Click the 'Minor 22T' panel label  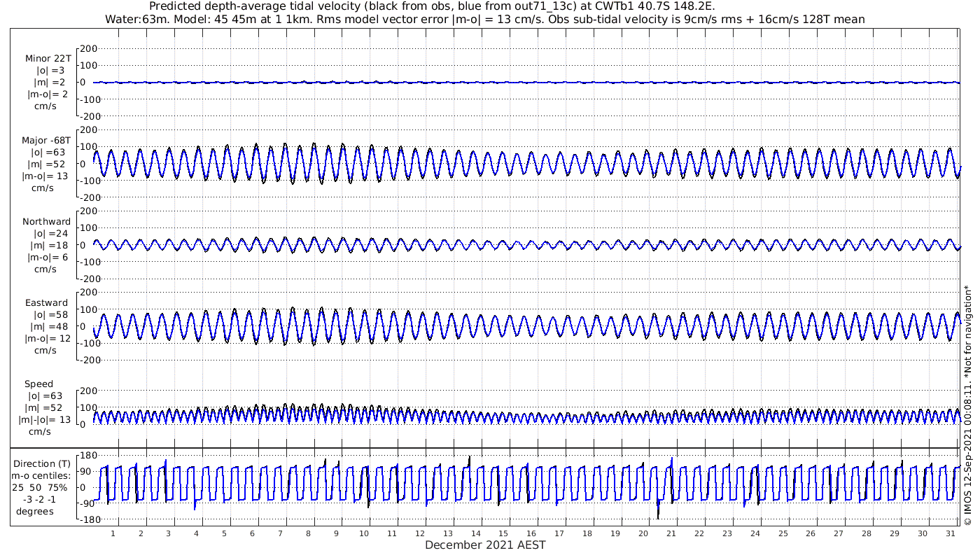click(48, 59)
